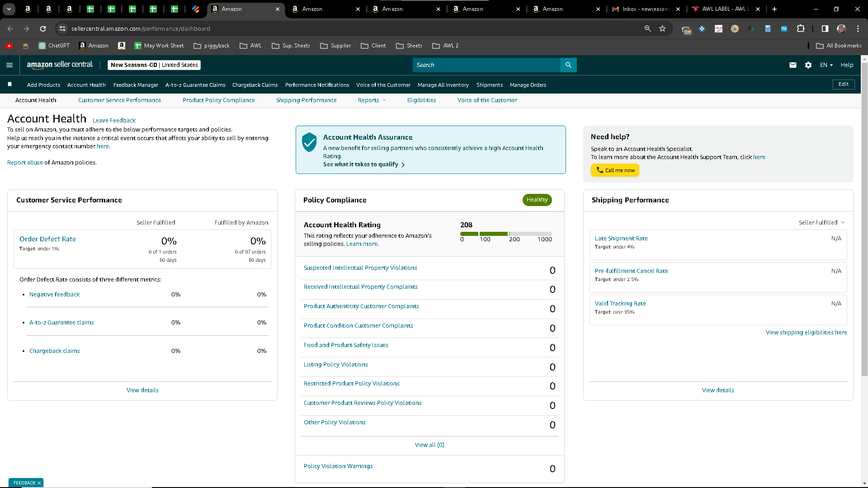
Task: Open Feedback Manager in navigation bar
Action: click(x=136, y=85)
